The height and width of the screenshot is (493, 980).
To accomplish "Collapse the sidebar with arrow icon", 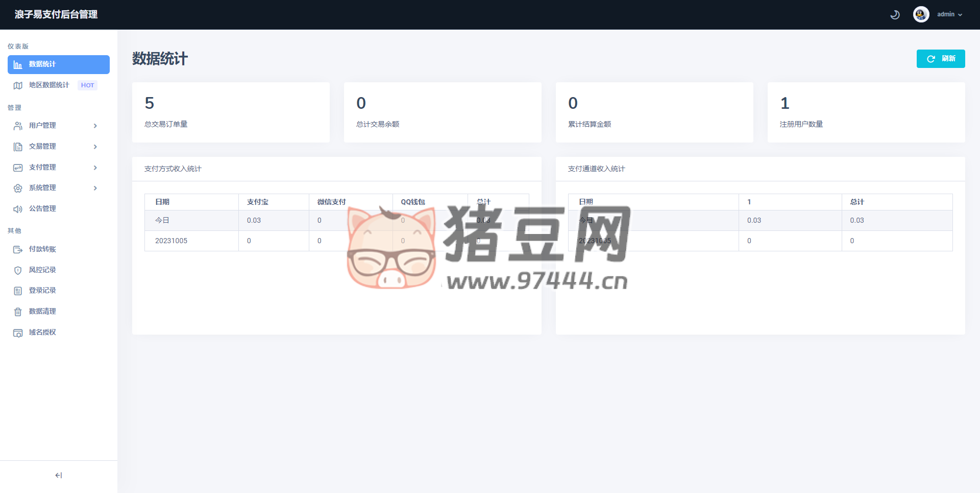I will pos(59,475).
